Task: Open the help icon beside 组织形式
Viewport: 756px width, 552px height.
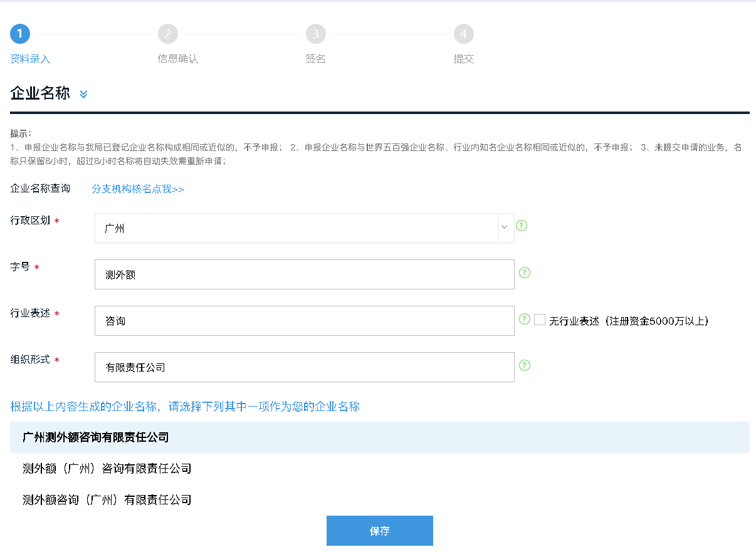Action: pos(525,365)
